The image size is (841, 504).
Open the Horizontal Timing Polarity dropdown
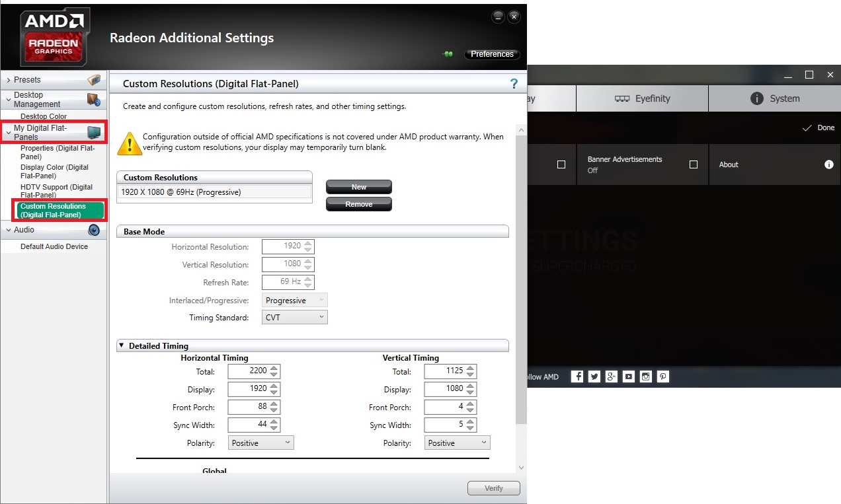(260, 443)
